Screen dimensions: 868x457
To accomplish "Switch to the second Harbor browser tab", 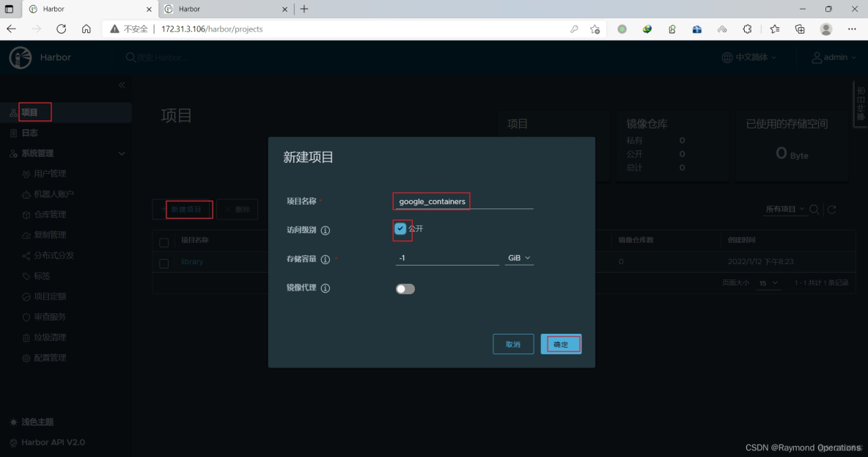I will point(227,10).
